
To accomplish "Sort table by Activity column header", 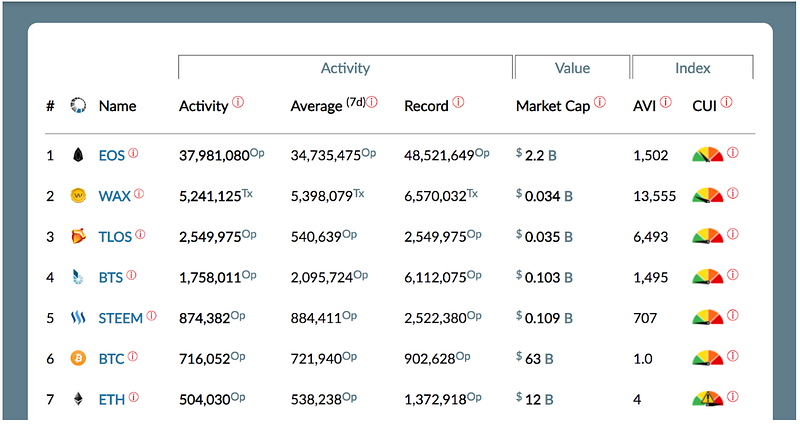I will click(x=203, y=106).
